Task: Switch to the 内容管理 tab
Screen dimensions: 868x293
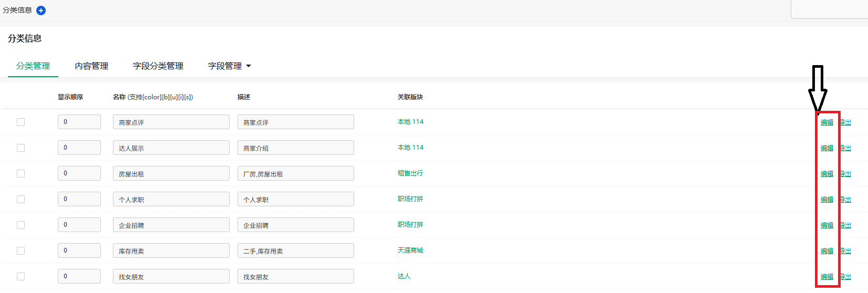Action: click(91, 66)
